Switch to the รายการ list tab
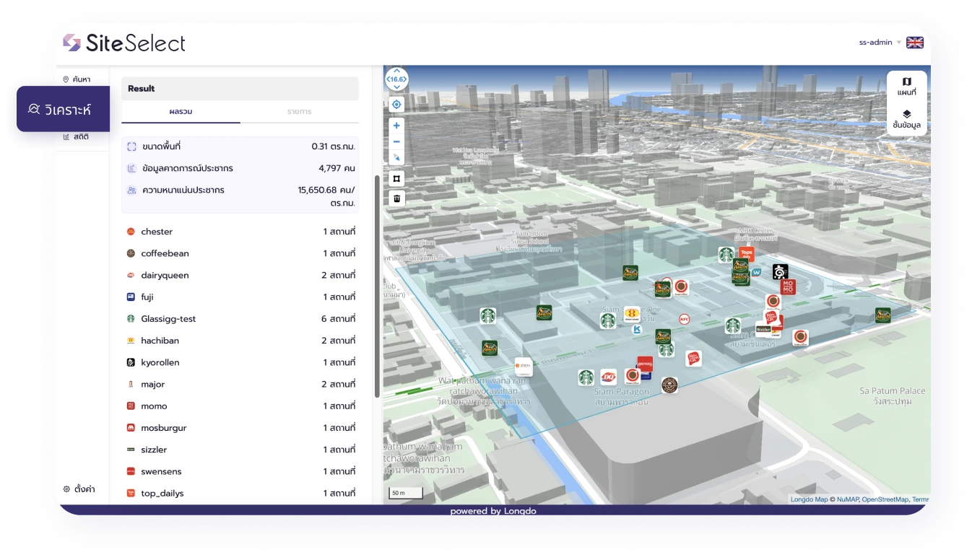 click(299, 112)
